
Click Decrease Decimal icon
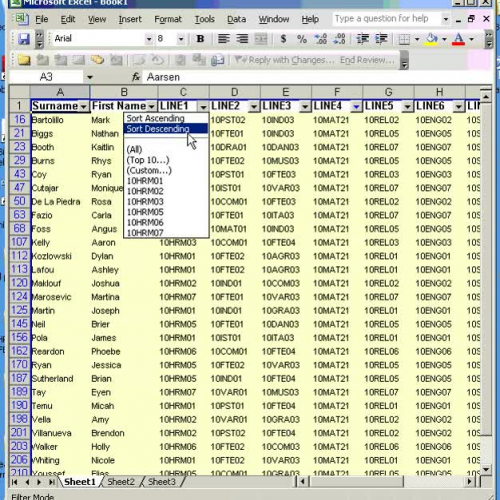tap(339, 39)
